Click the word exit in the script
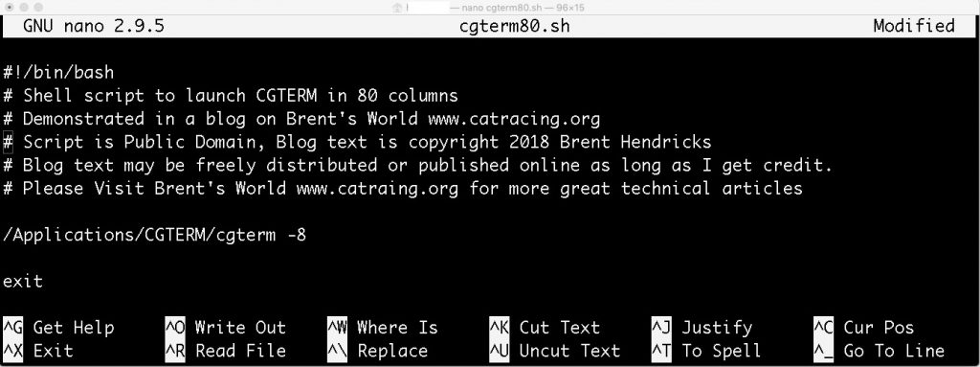Image resolution: width=980 pixels, height=367 pixels. (23, 281)
